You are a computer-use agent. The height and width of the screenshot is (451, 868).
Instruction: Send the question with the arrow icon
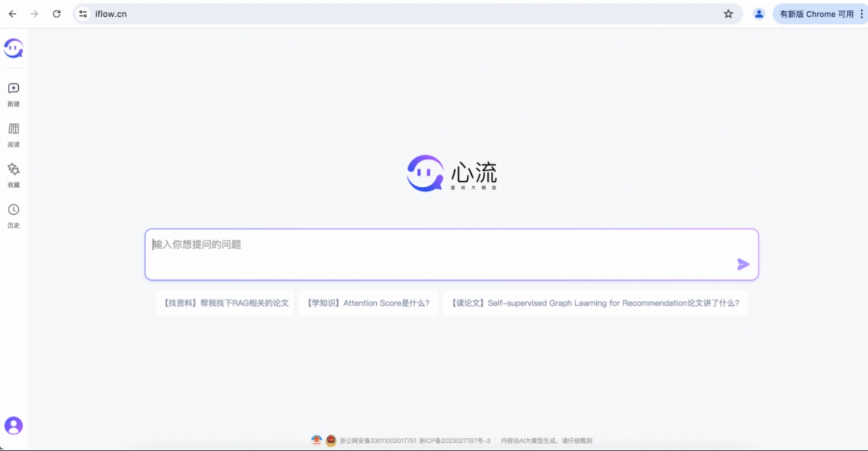point(743,265)
